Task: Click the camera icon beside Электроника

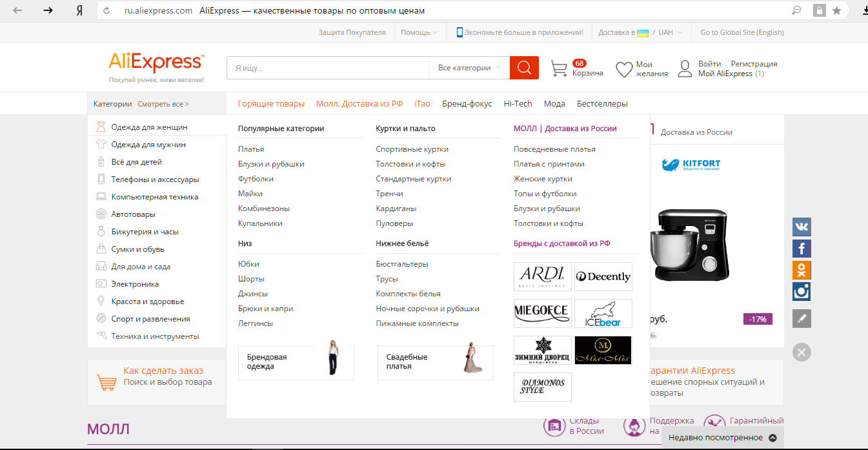Action: pyautogui.click(x=101, y=284)
